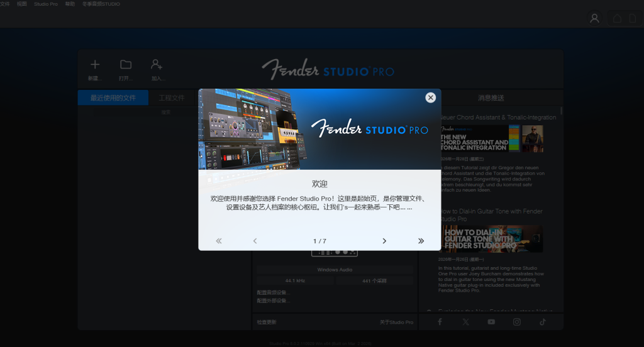
Task: Open the 文件 menu
Action: point(5,4)
